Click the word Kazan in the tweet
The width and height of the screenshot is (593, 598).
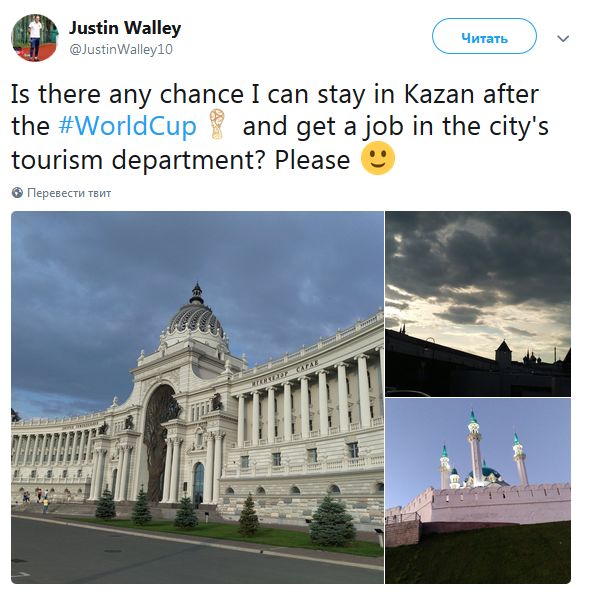tap(439, 94)
